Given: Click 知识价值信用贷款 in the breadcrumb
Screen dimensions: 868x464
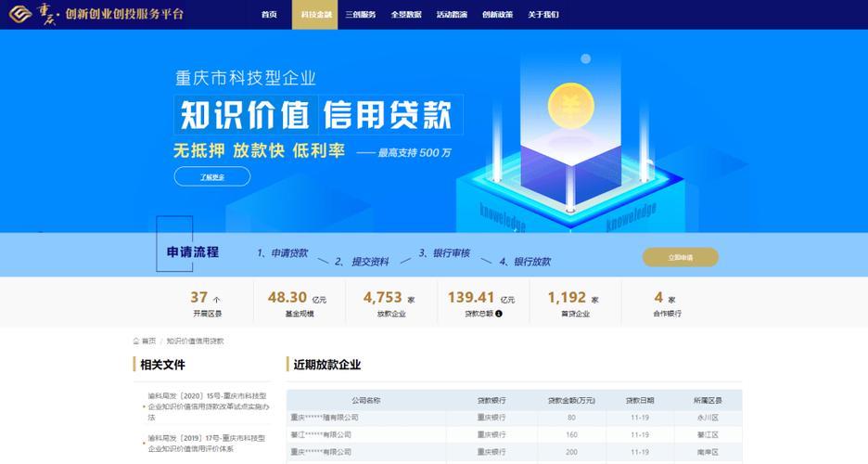Looking at the screenshot, I should (x=195, y=341).
